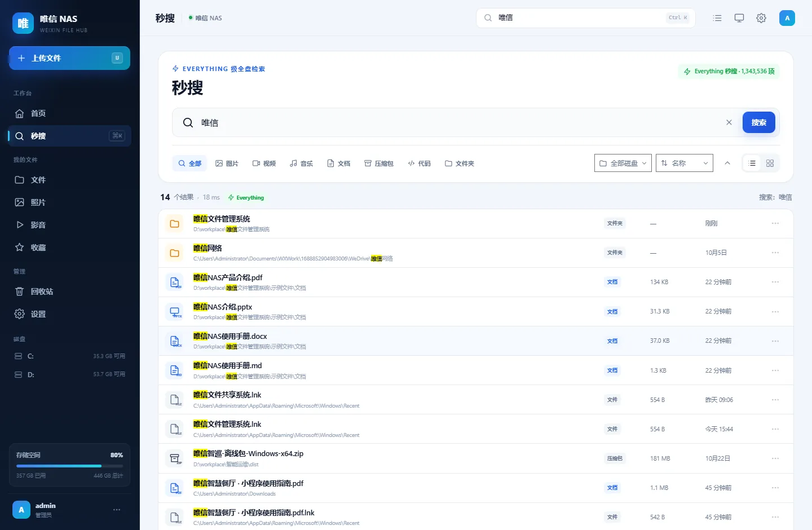The width and height of the screenshot is (812, 530).
Task: Open 回收站 in sidebar
Action: [x=69, y=291]
